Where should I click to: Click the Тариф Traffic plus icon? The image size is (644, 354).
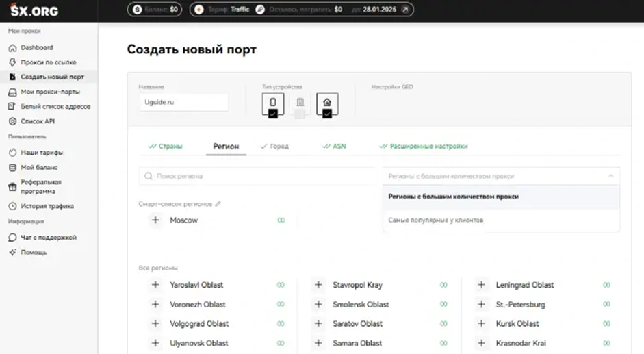[x=198, y=10]
